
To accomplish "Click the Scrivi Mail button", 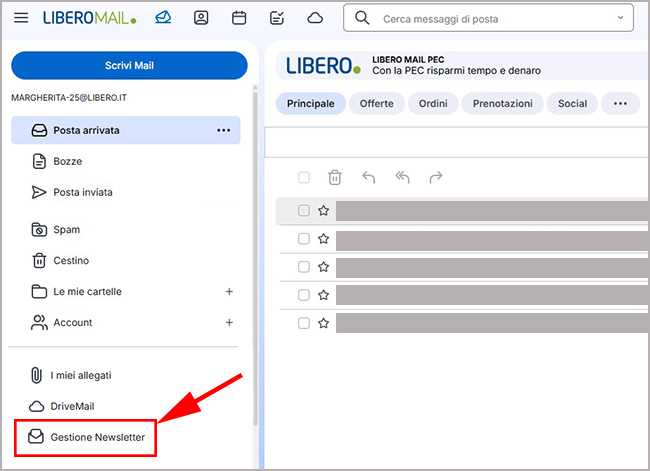I will [x=129, y=66].
